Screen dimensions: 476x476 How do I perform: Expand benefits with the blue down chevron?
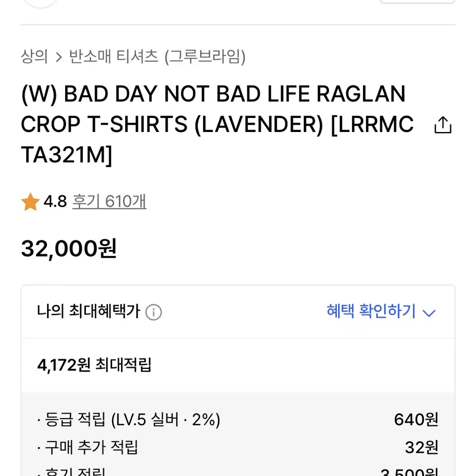pos(429,313)
